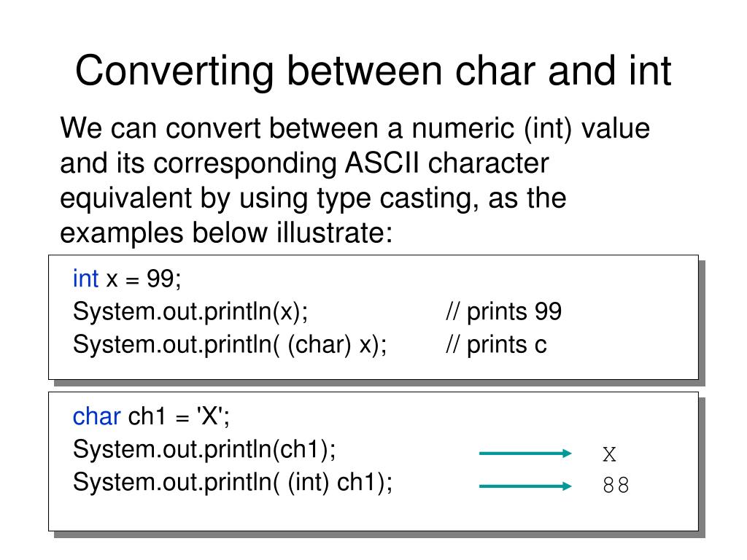The image size is (747, 560).
Task: Click the line System.out.println(x);
Action: click(190, 312)
